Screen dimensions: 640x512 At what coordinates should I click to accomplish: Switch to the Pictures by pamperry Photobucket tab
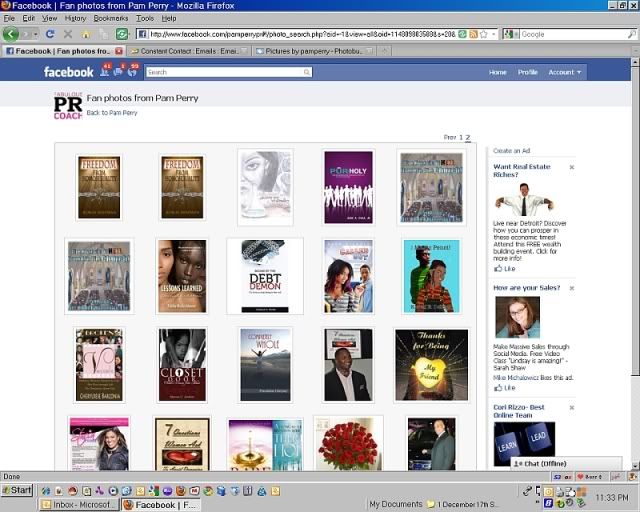pos(314,51)
